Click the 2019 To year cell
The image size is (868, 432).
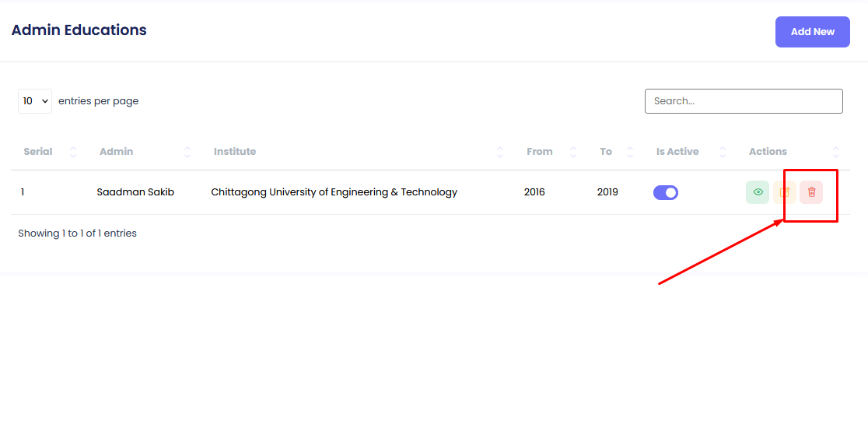click(607, 192)
